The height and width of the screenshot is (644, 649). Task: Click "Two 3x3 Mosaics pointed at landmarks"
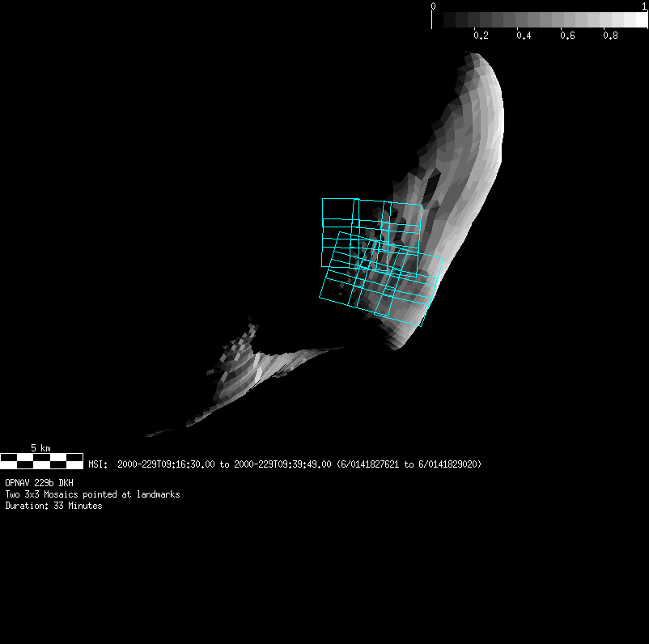point(92,494)
